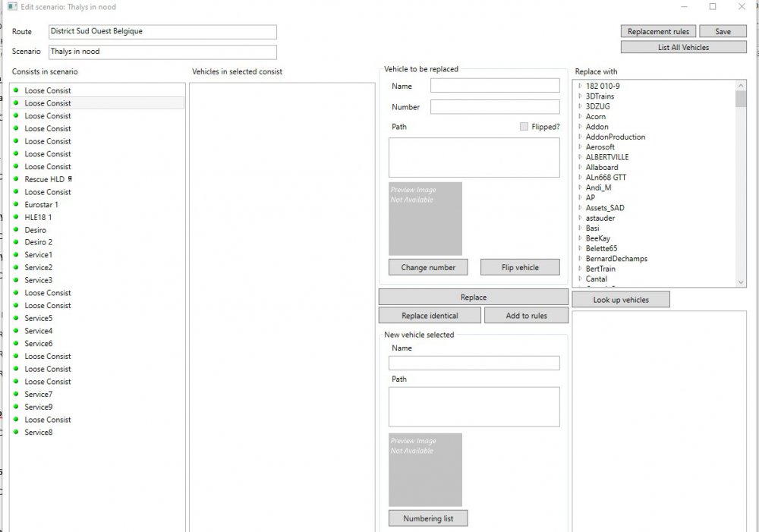Click the List All Vehicles button
Image resolution: width=759 pixels, height=532 pixels.
tap(683, 47)
